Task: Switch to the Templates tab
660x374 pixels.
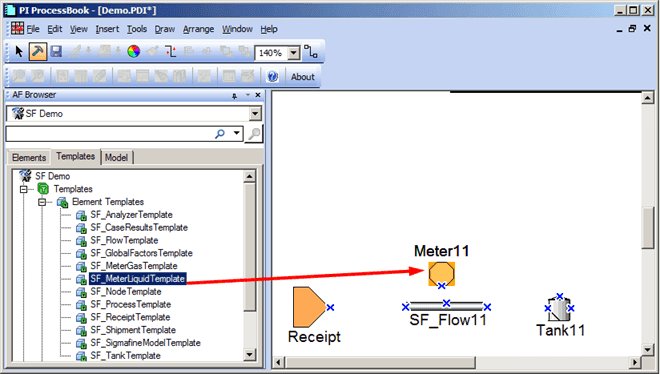Action: click(76, 156)
